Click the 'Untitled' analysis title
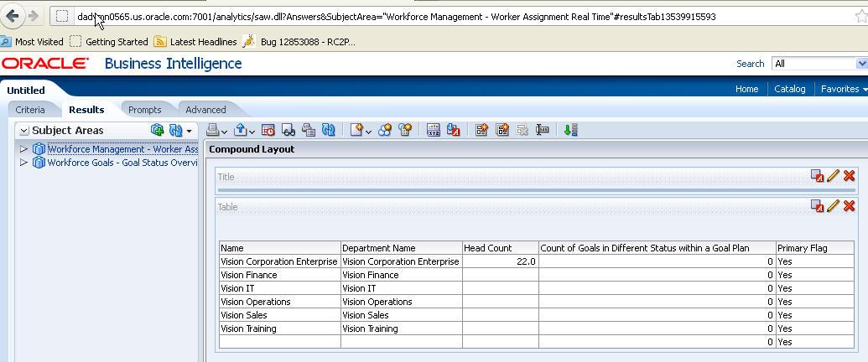868x362 pixels. [x=26, y=90]
